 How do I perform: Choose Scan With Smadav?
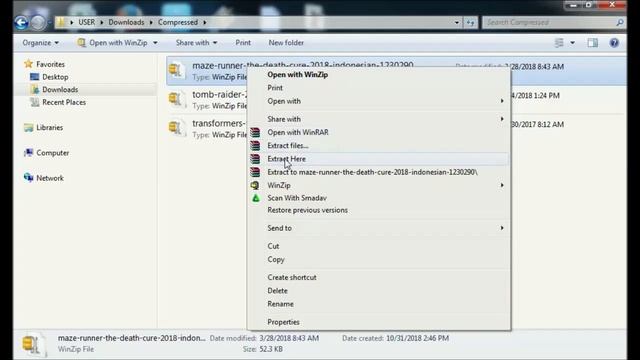pyautogui.click(x=379, y=198)
